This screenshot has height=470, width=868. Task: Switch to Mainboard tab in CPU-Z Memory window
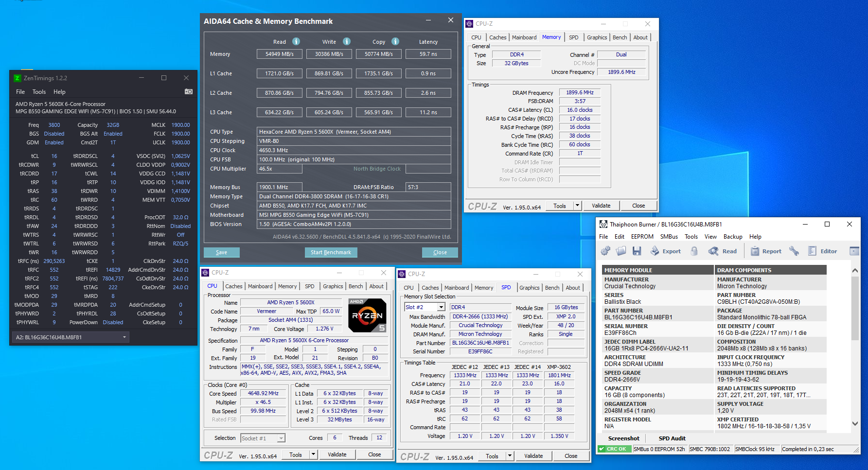point(524,37)
